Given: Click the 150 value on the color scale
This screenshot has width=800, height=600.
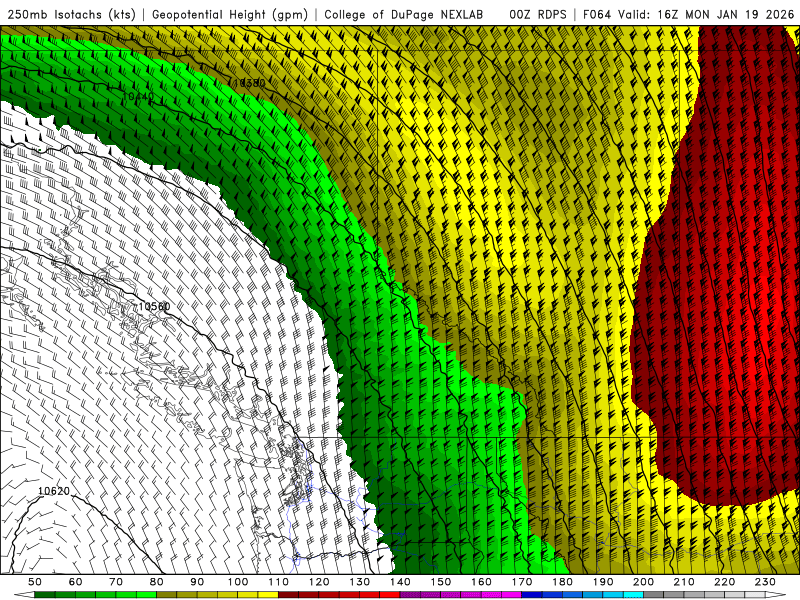Looking at the screenshot, I should tap(441, 582).
